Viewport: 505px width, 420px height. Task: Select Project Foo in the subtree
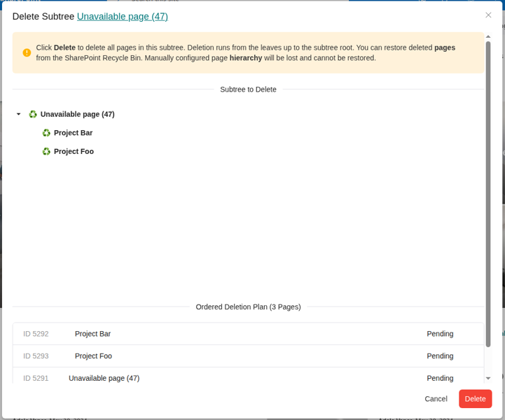click(74, 151)
